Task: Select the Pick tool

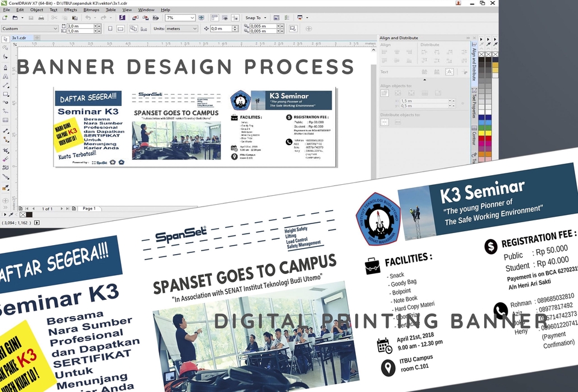Action: coord(6,41)
